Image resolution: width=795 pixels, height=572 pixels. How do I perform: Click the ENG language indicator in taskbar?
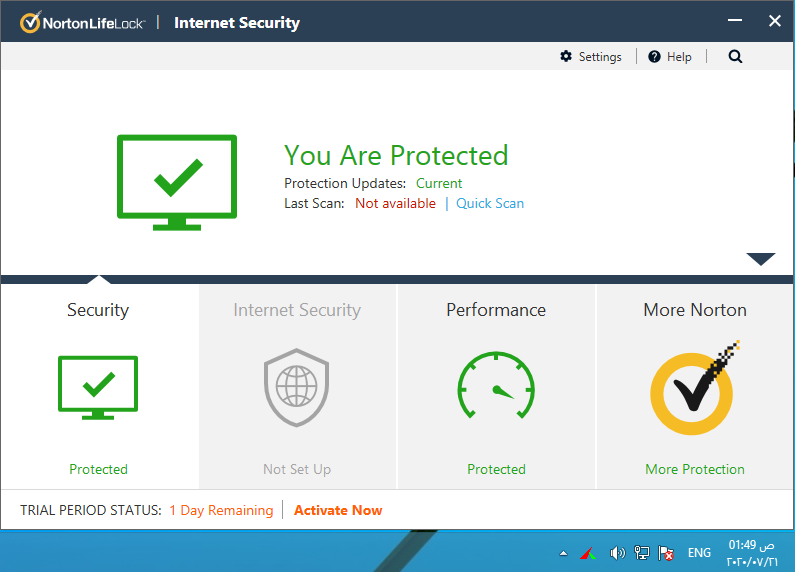coord(699,553)
